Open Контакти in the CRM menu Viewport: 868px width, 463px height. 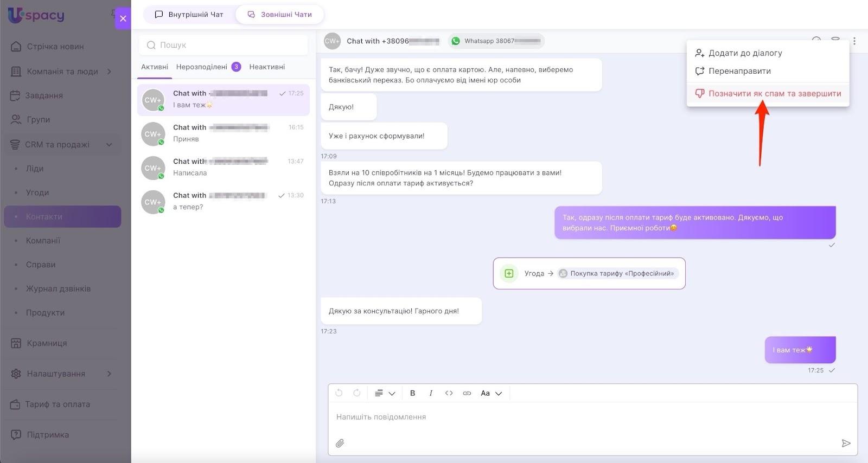coord(62,216)
